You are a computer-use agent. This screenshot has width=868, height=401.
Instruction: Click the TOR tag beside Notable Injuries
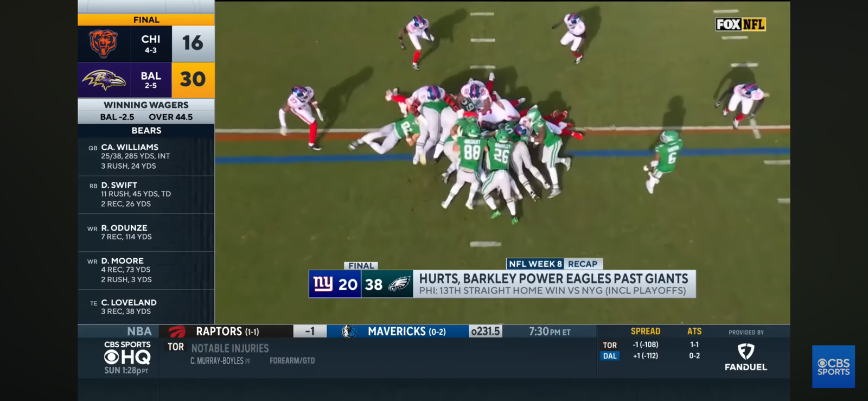[175, 347]
